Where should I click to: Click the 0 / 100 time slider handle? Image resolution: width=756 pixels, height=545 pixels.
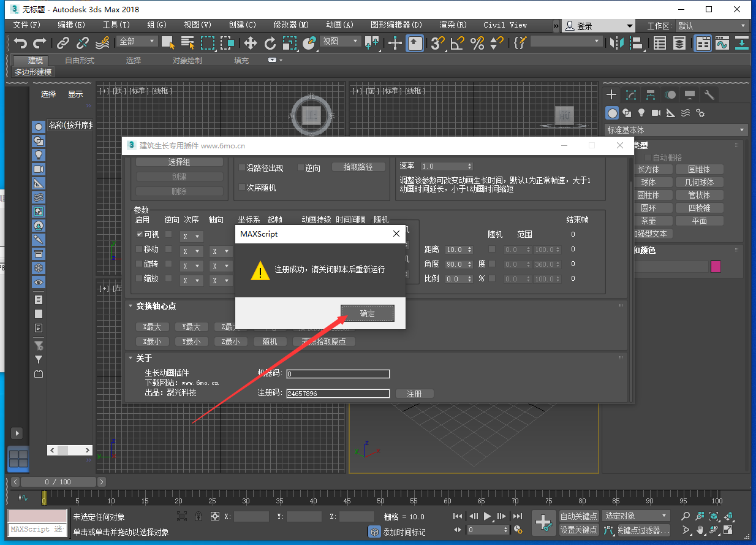(58, 482)
